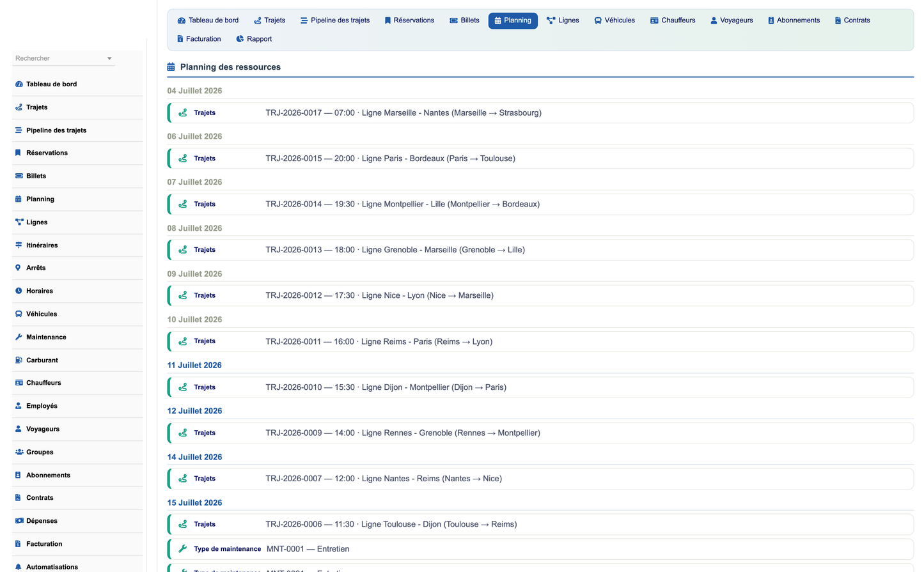Screen dimensions: 924x572
Task: Click the 15 Juillet 2026 date heading
Action: pos(194,503)
